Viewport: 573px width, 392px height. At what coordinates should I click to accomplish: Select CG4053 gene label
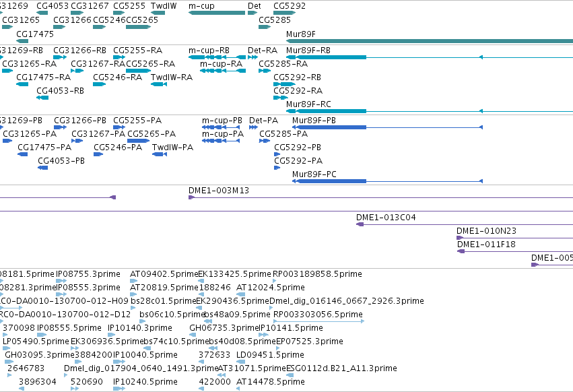pyautogui.click(x=53, y=6)
